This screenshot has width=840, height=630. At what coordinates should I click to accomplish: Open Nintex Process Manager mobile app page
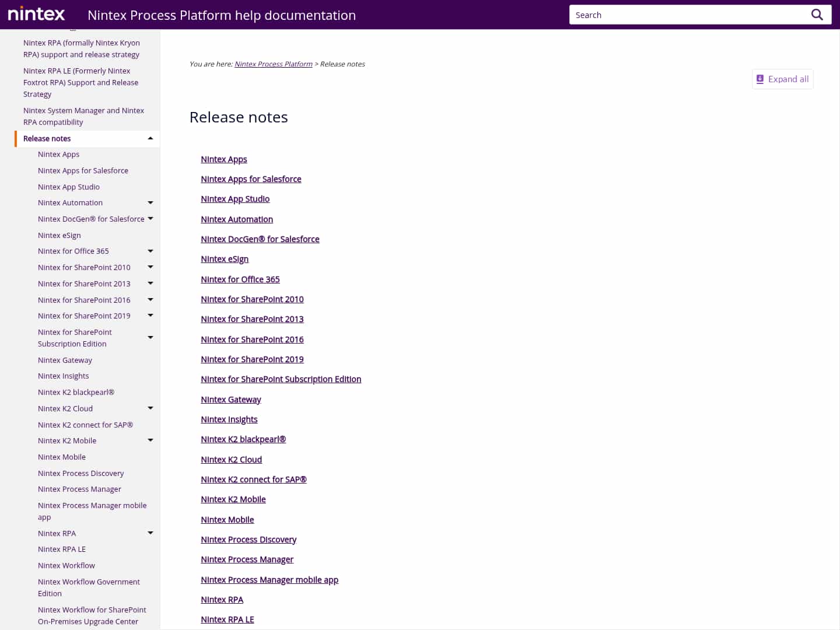click(269, 579)
